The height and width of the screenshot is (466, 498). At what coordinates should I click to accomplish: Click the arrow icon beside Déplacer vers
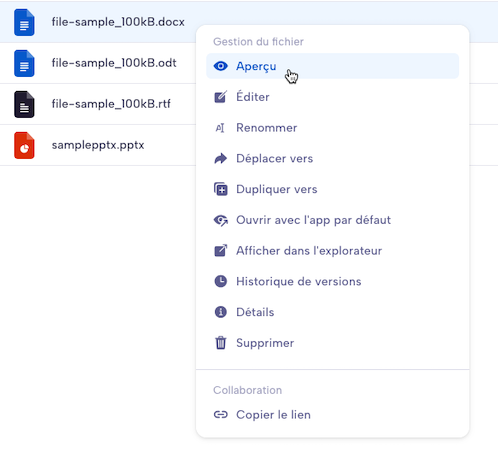(220, 158)
